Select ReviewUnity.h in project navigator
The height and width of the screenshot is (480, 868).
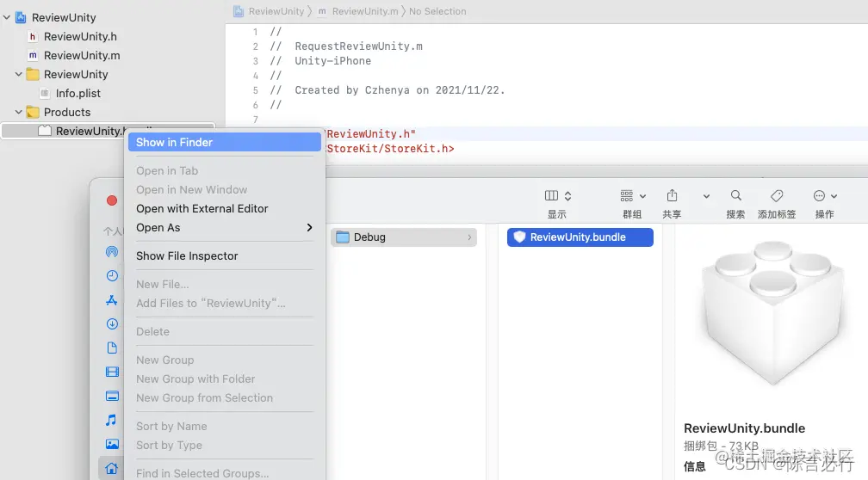point(80,36)
